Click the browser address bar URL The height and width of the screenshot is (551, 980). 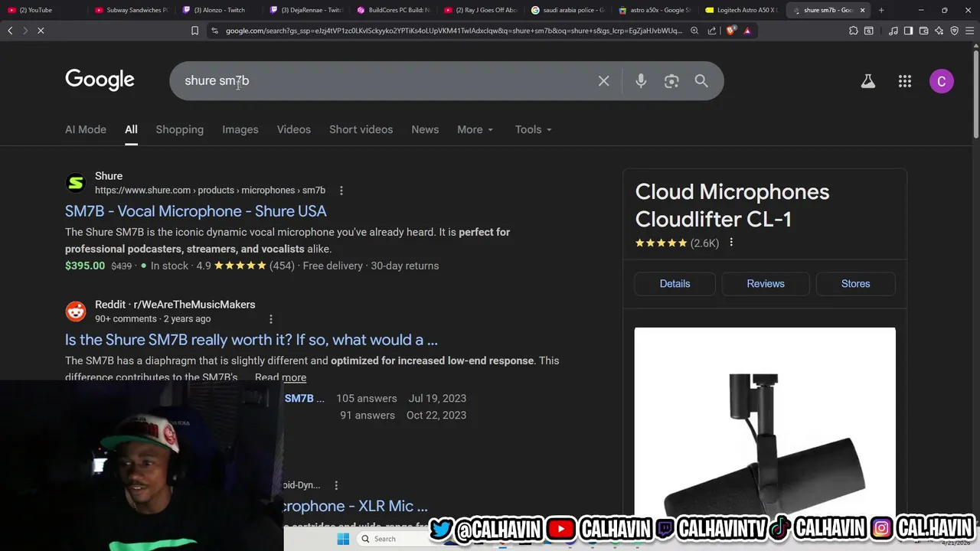tap(454, 31)
